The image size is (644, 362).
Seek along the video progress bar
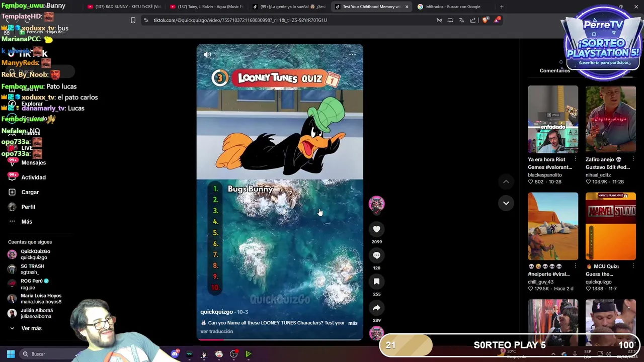tap(280, 339)
